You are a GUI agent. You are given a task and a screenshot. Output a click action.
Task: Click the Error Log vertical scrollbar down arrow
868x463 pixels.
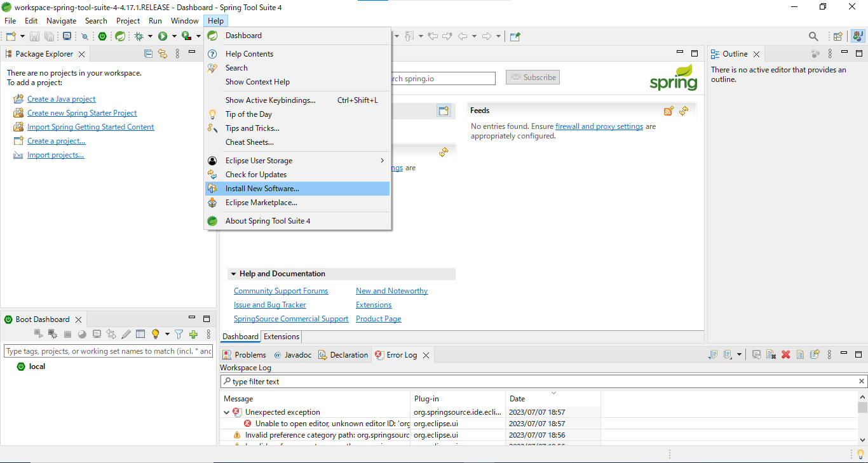862,440
